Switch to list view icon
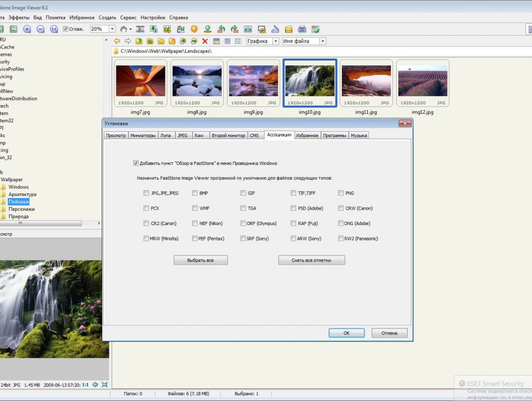This screenshot has height=401, width=532. tap(238, 41)
